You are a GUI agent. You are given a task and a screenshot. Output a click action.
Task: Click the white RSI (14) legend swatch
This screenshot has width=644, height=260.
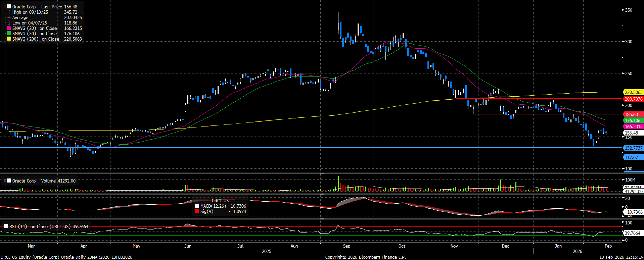pyautogui.click(x=6, y=226)
